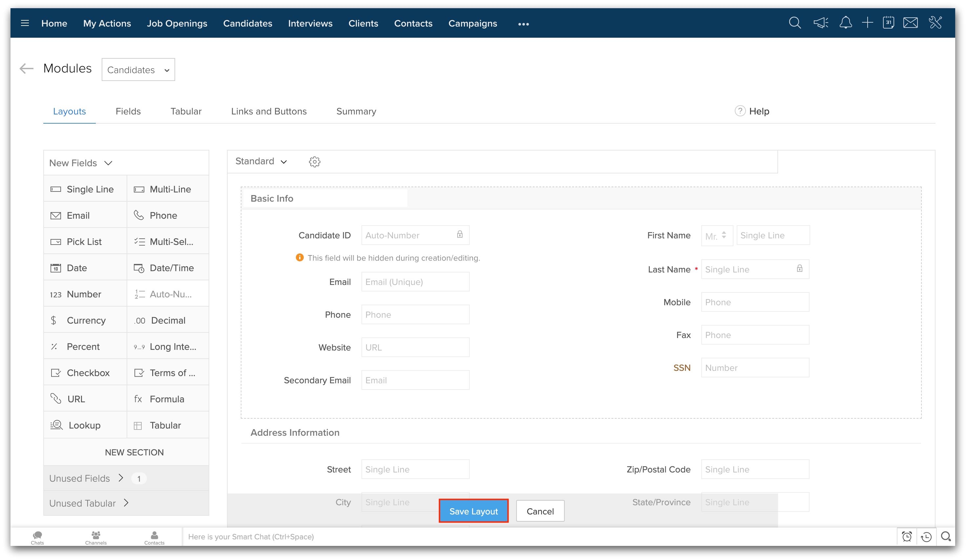967x560 pixels.
Task: Open the calendar icon in header
Action: pyautogui.click(x=888, y=23)
